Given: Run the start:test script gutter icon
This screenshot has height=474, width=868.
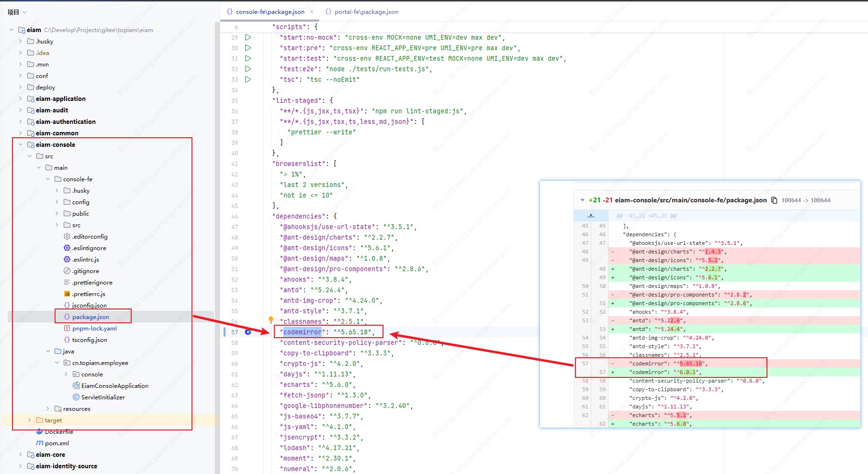Looking at the screenshot, I should [248, 58].
